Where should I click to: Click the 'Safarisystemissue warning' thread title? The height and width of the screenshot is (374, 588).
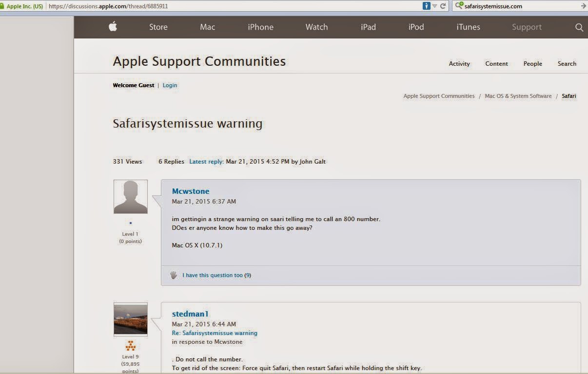[188, 124]
